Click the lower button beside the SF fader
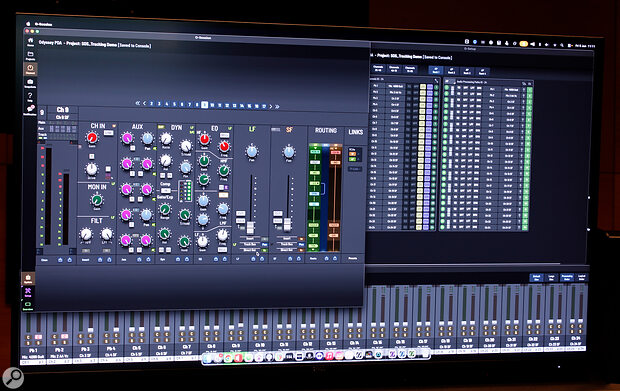The image size is (620, 391). pos(278,221)
